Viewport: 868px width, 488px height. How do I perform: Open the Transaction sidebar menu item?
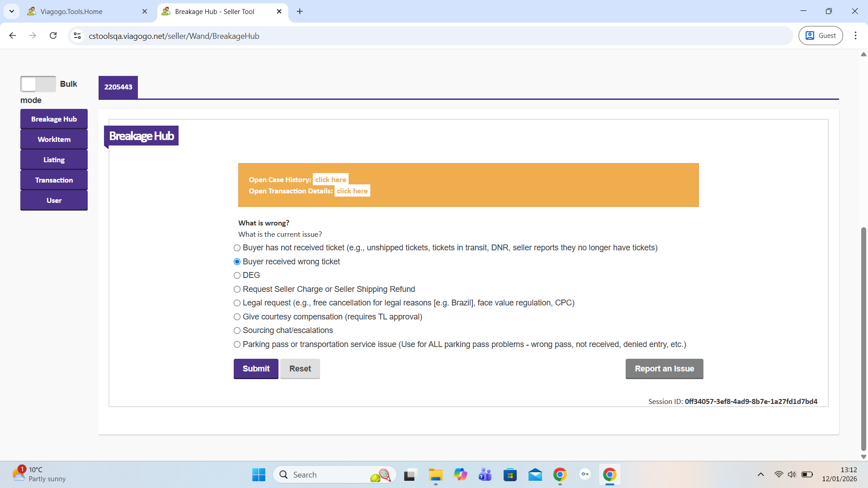tap(54, 180)
